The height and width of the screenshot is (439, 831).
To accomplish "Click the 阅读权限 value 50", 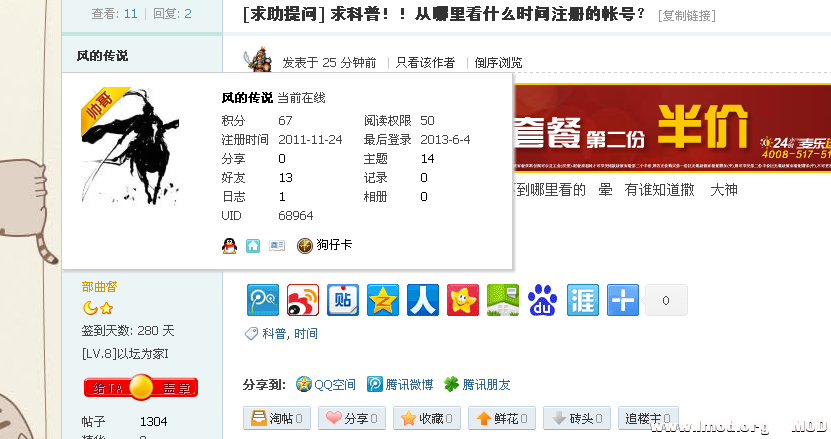I will (x=427, y=120).
